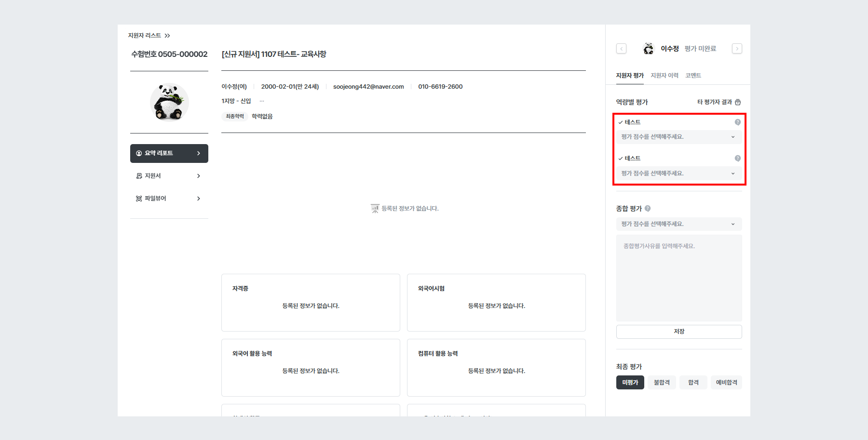868x440 pixels.
Task: Open the help icon next to 종합 평가
Action: tap(648, 208)
